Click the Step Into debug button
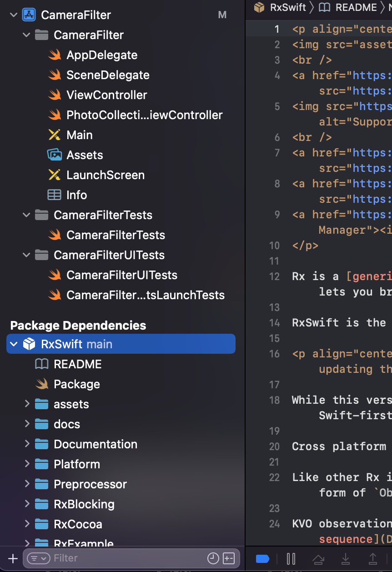Screen dimensions: 392x572 346,558
